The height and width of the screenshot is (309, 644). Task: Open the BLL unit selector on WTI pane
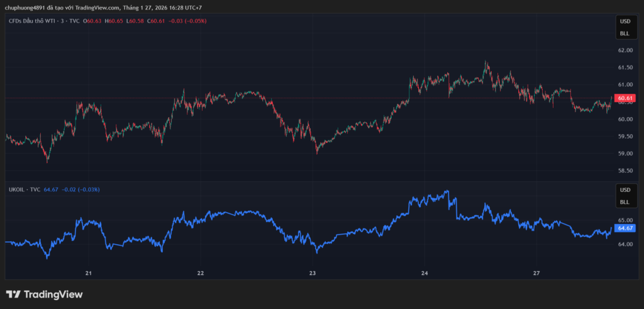625,33
